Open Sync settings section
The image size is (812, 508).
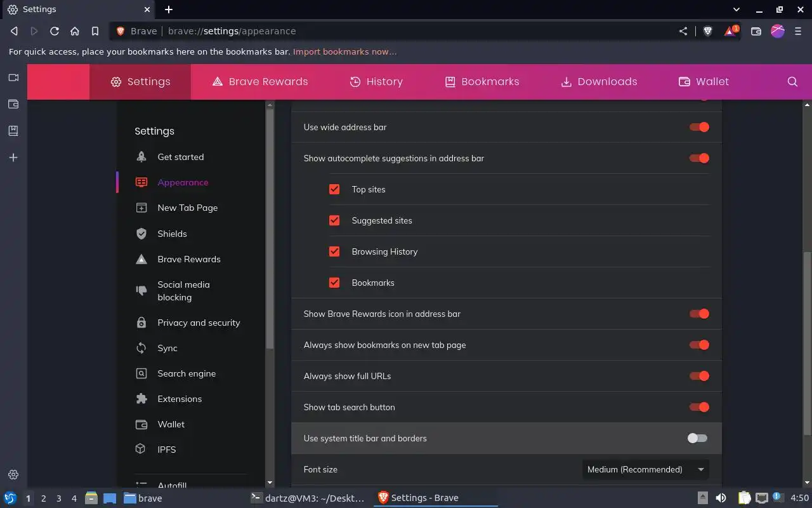click(167, 348)
